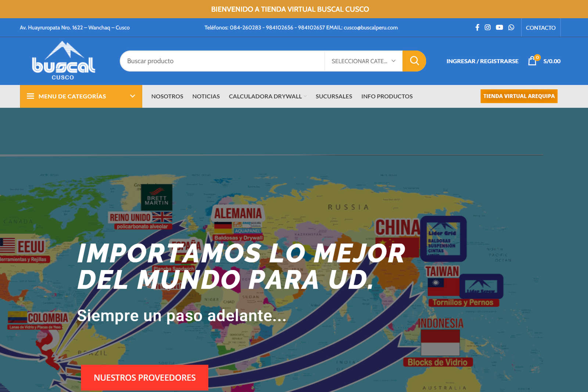Screen dimensions: 588x392
Task: Click the hamburger icon in category menu
Action: click(31, 96)
